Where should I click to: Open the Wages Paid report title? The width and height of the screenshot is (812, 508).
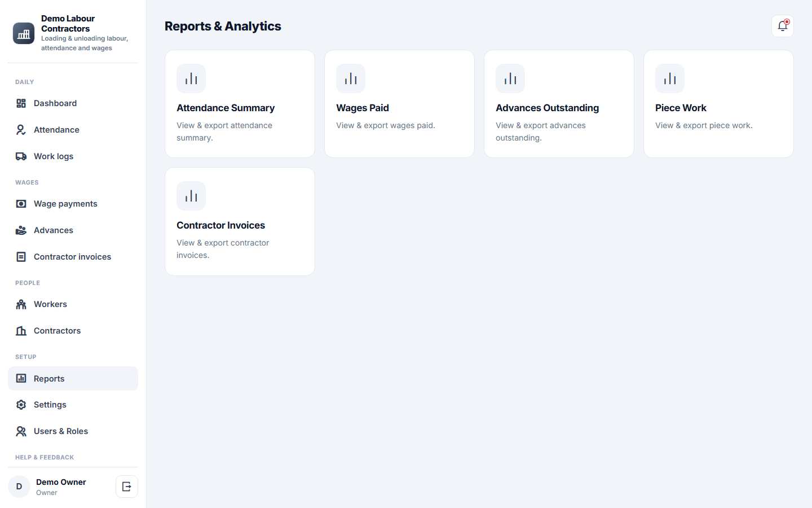tap(363, 108)
